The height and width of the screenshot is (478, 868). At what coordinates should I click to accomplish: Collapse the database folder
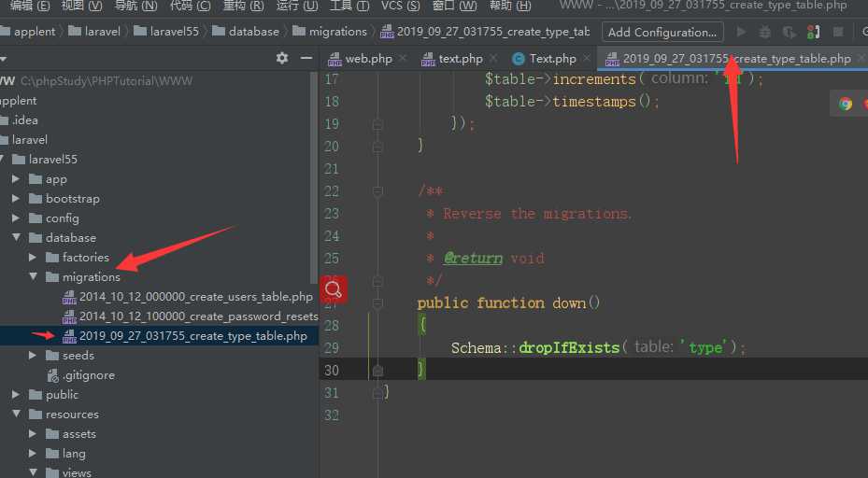pos(16,237)
